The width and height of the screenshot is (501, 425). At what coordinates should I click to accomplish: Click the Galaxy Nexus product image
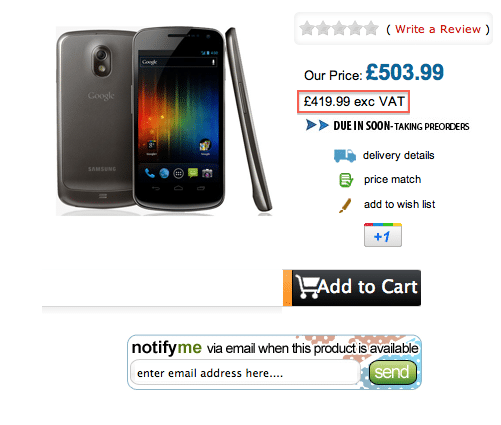pos(164,121)
